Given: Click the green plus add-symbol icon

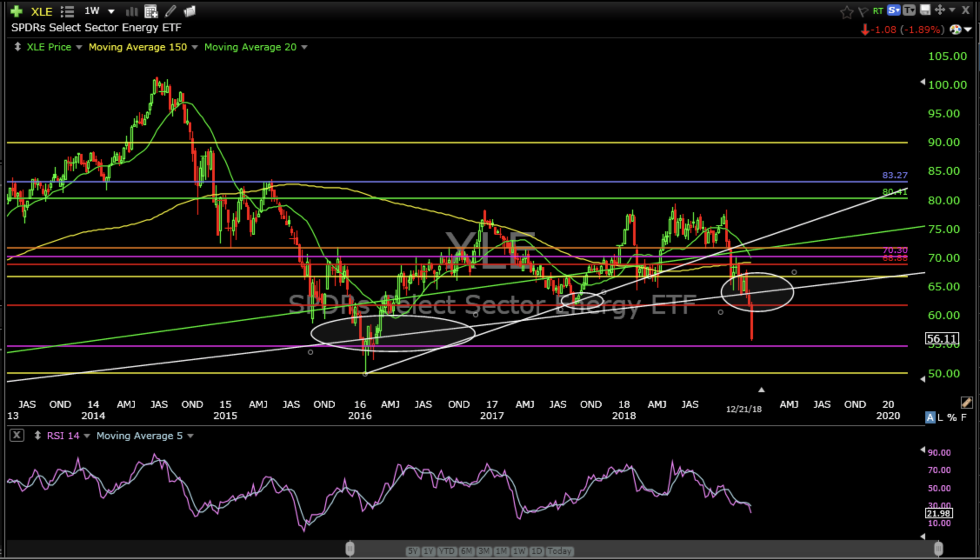Looking at the screenshot, I should [16, 11].
